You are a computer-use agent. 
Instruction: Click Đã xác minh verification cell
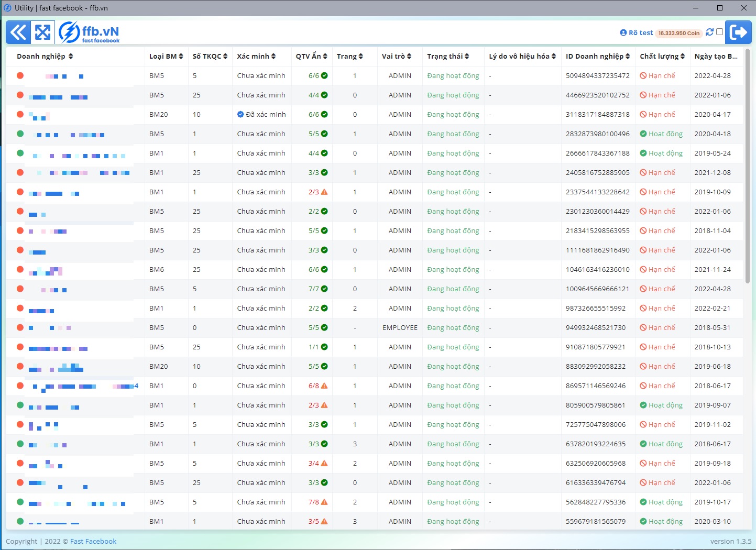pyautogui.click(x=261, y=114)
